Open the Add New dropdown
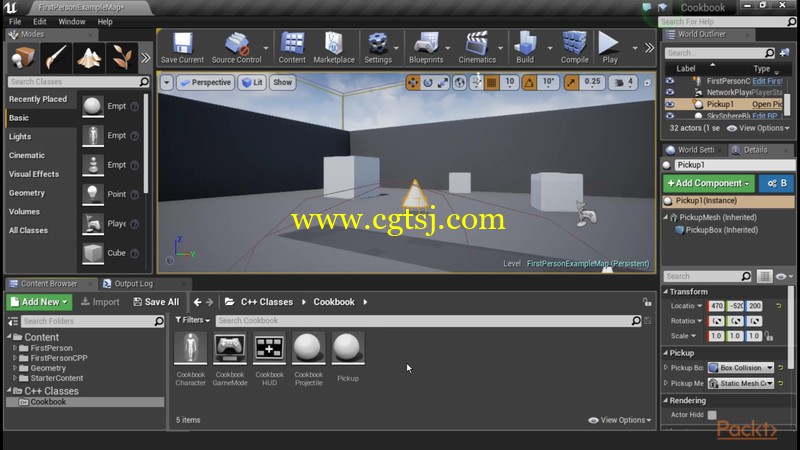800x450 pixels. (39, 302)
